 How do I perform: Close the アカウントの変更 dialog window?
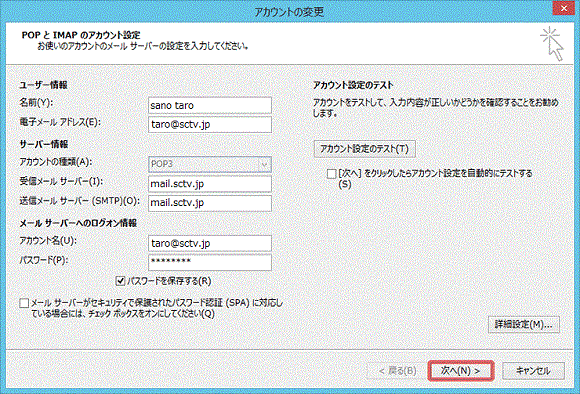[564, 8]
